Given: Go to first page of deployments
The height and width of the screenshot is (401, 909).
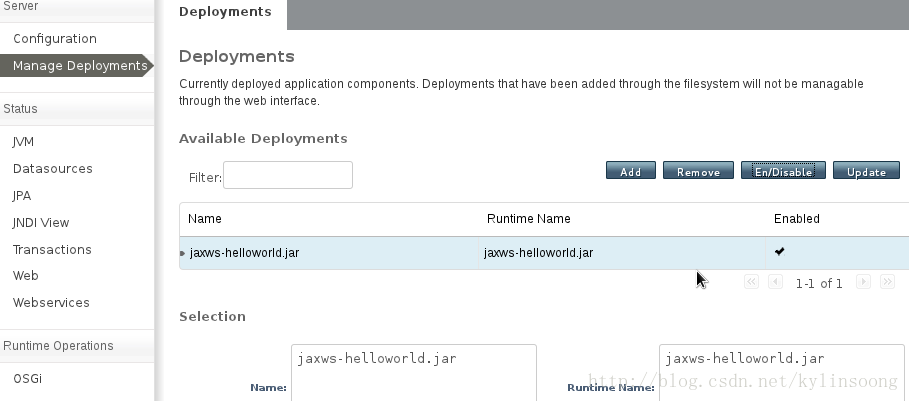Looking at the screenshot, I should point(751,282).
